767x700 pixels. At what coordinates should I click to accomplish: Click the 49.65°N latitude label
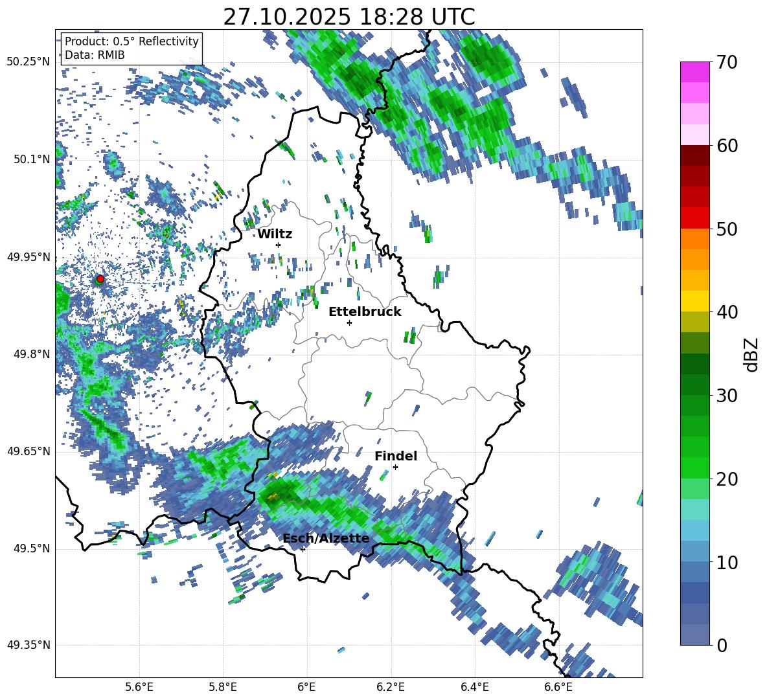29,451
